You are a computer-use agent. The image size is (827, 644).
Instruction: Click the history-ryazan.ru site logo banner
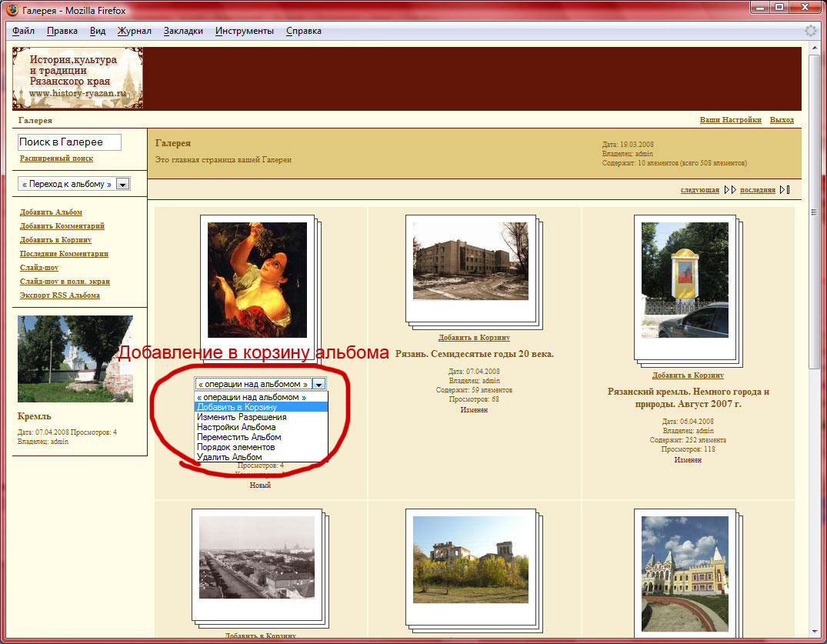tap(78, 78)
